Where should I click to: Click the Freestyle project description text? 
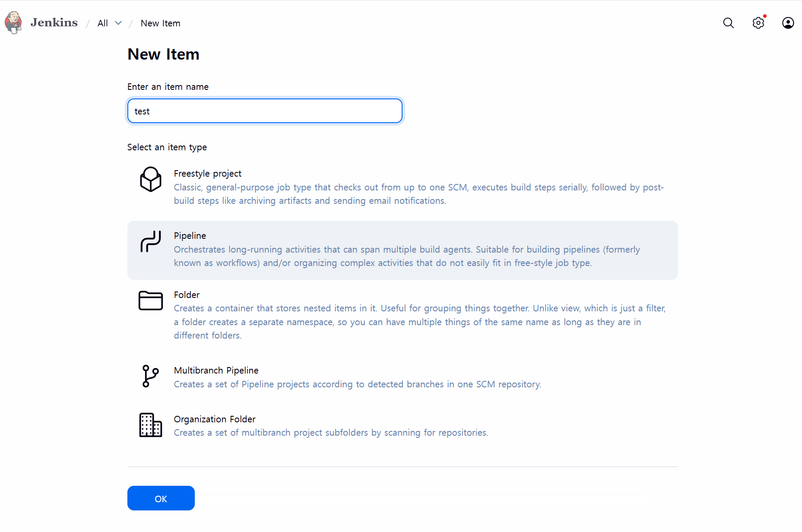tap(418, 194)
